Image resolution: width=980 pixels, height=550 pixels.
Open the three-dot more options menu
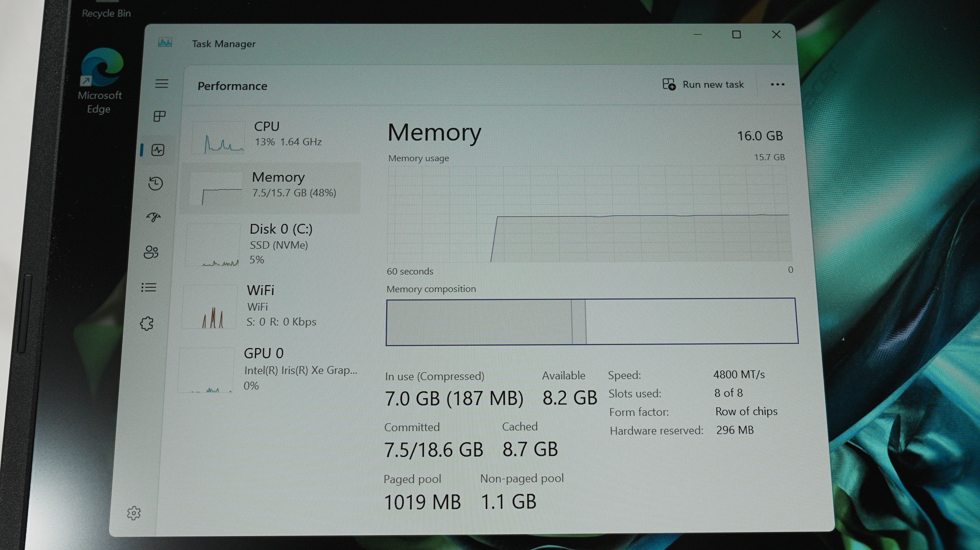[x=777, y=85]
